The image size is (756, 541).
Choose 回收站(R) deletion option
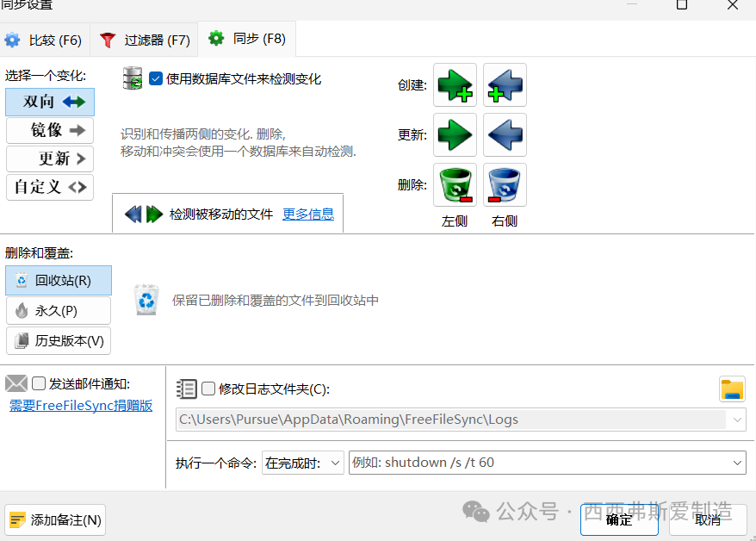point(59,281)
